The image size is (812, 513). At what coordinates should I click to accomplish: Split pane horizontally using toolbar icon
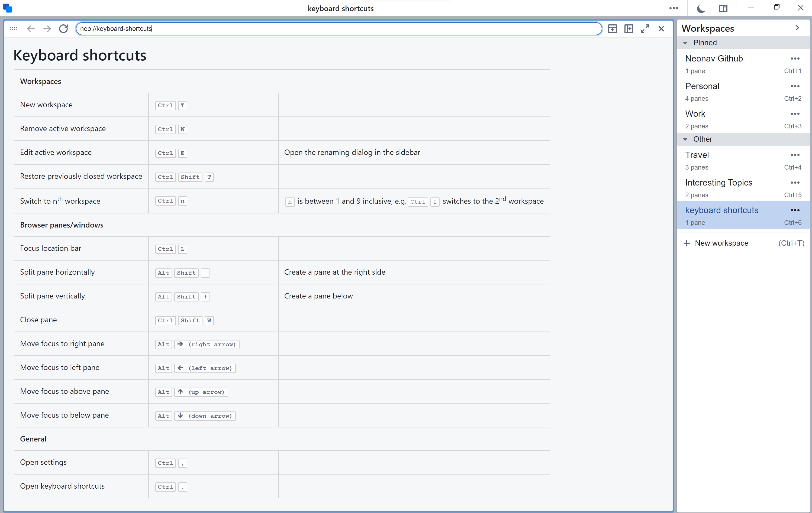[629, 29]
